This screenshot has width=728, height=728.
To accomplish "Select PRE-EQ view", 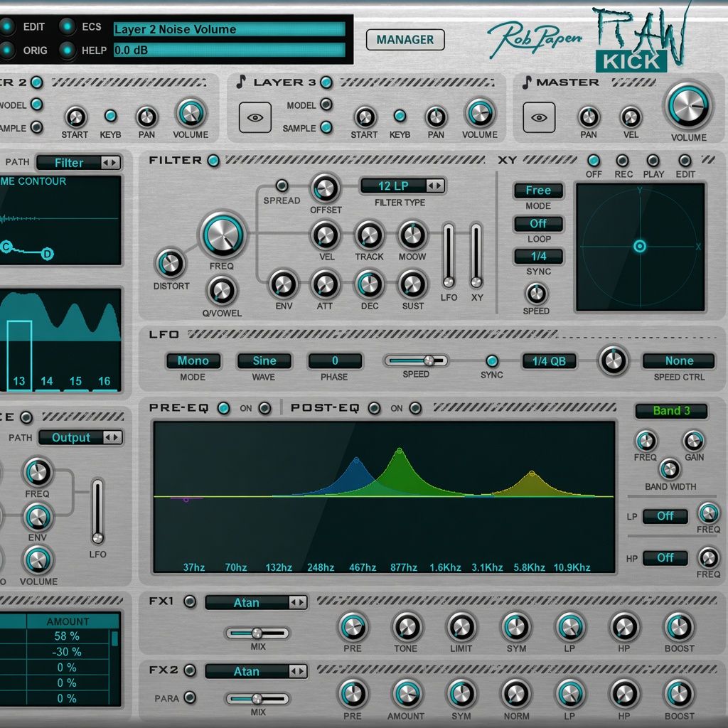I will click(x=224, y=408).
